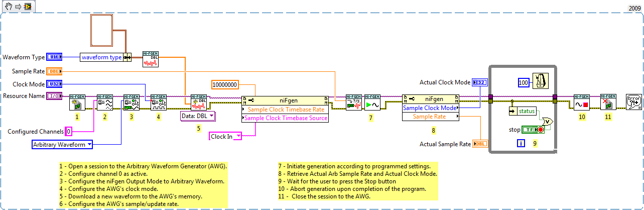Select Sample Clock Timebase Rate property
Image resolution: width=644 pixels, height=210 pixels.
285,109
